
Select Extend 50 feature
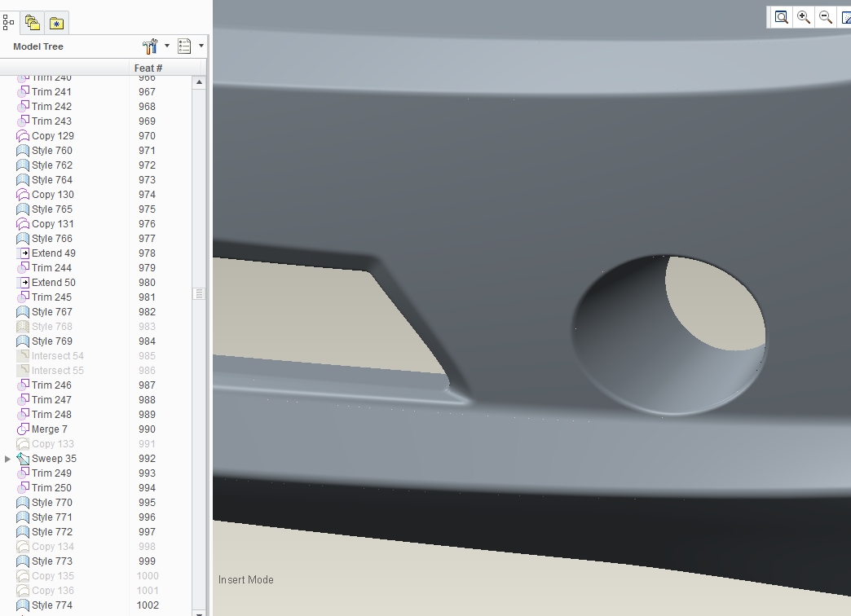pos(54,282)
